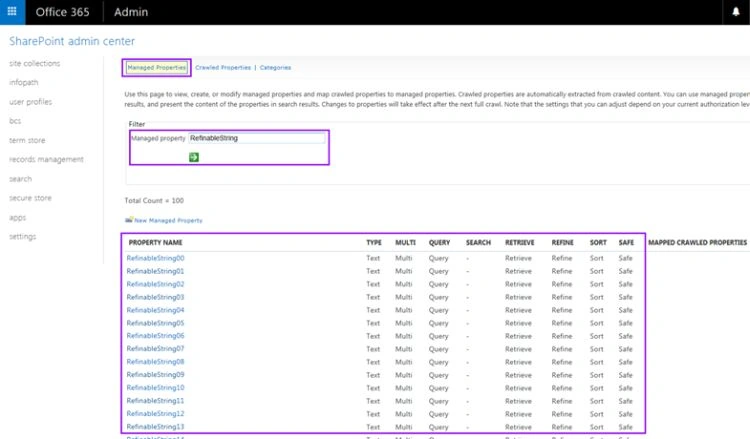The width and height of the screenshot is (750, 439).
Task: Open RefinableString13 property
Action: tap(155, 427)
